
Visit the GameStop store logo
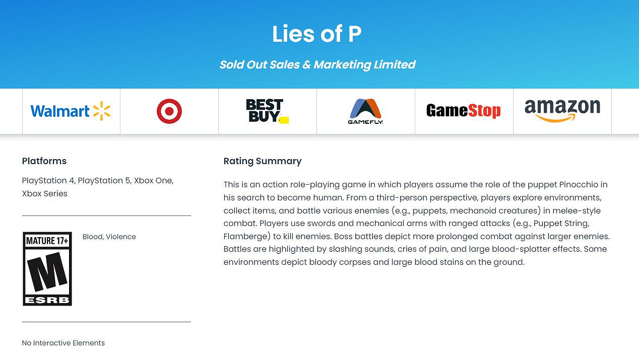464,111
